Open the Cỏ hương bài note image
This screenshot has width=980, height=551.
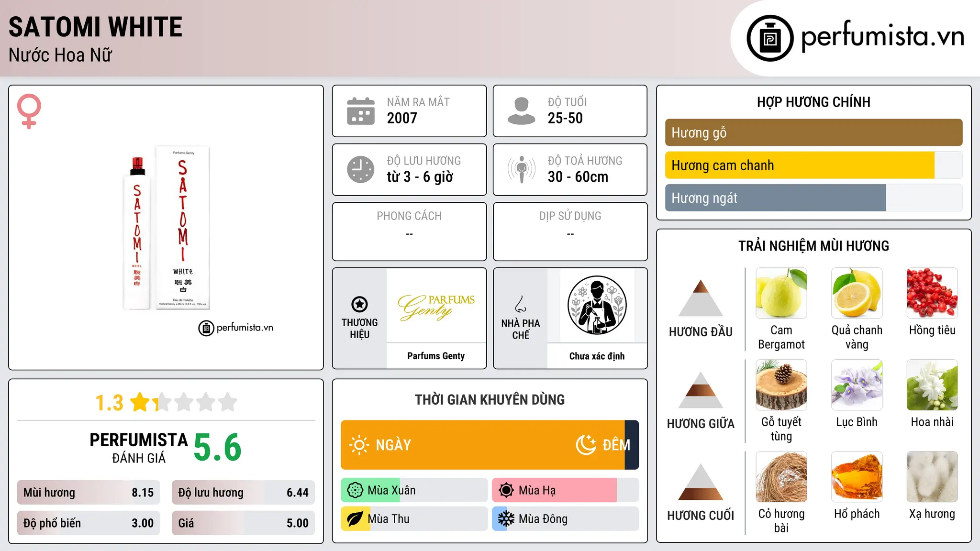(x=781, y=477)
